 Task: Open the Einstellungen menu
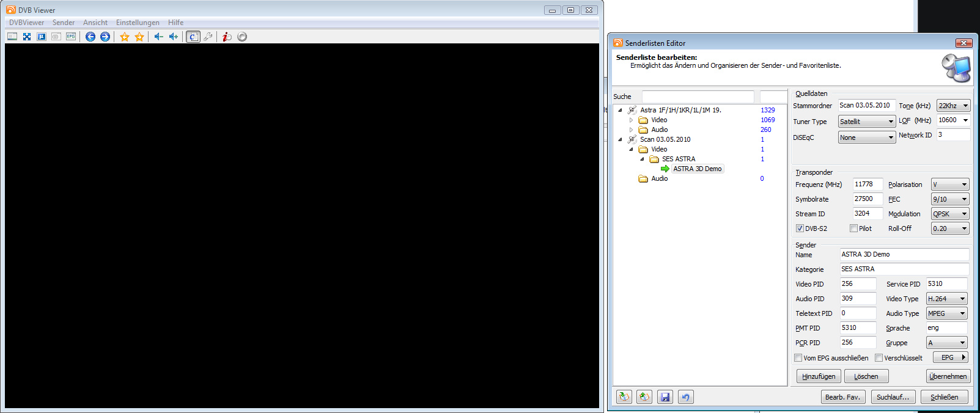[x=138, y=23]
